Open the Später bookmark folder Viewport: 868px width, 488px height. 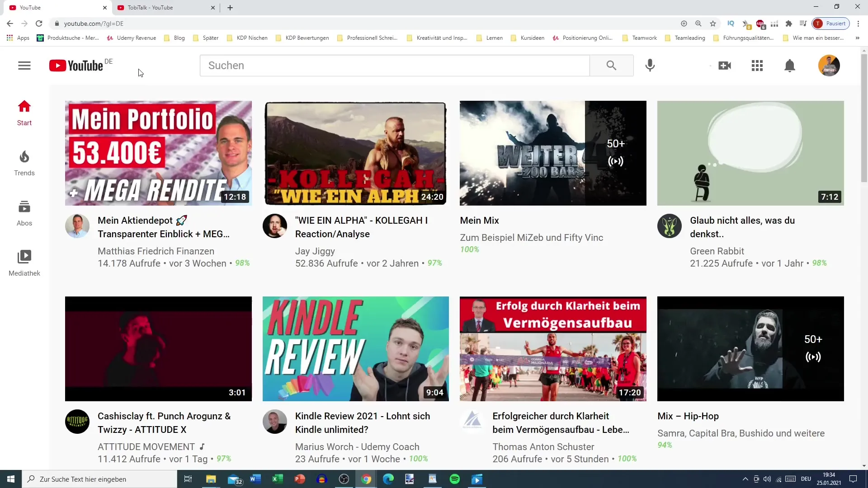[206, 38]
